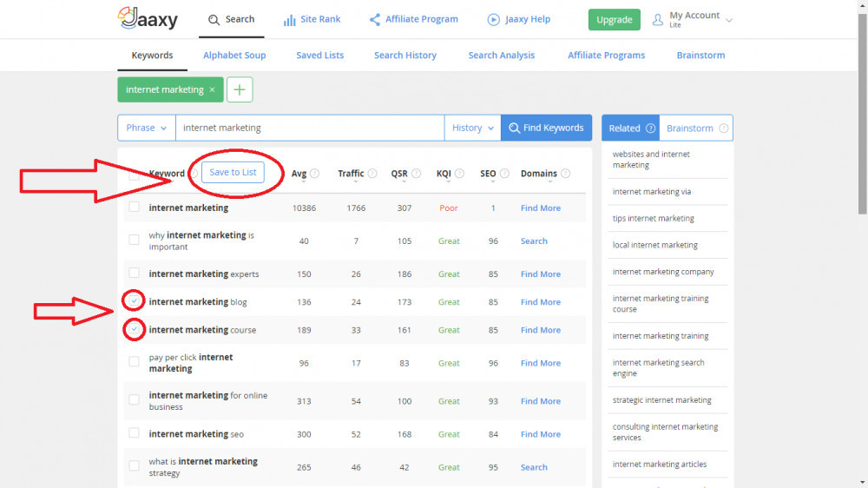
Task: Click Find More for internet marketing seo
Action: point(540,434)
